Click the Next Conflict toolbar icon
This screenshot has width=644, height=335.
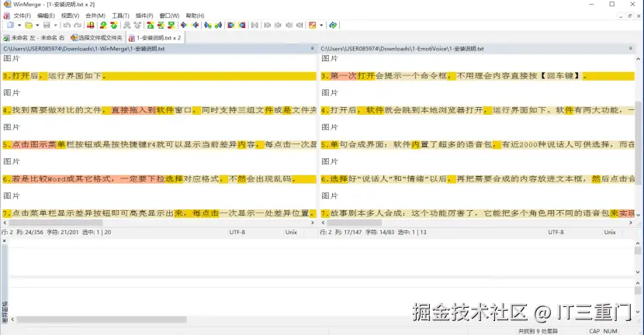127,25
